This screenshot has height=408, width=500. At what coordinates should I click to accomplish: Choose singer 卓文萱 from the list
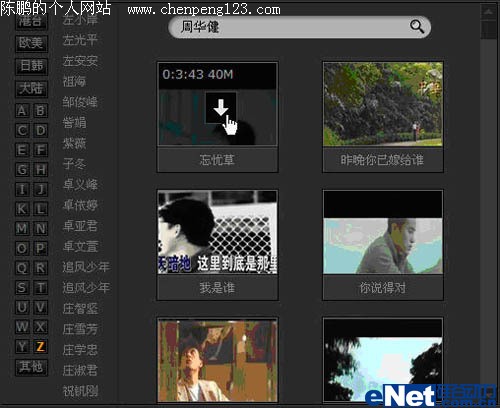point(80,247)
